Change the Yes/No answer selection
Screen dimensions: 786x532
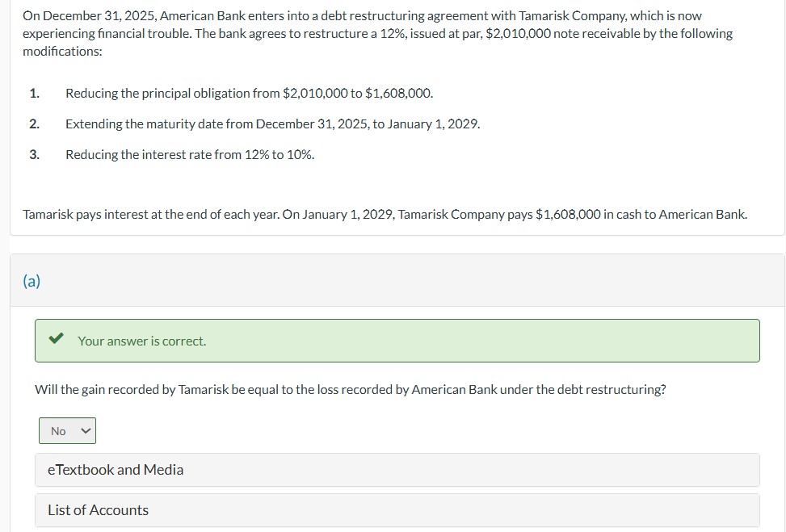click(x=67, y=430)
